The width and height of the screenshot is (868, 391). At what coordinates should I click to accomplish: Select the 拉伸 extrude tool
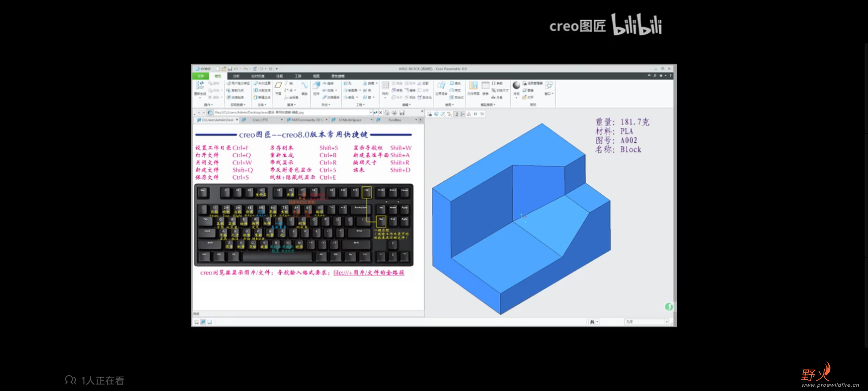[x=316, y=88]
